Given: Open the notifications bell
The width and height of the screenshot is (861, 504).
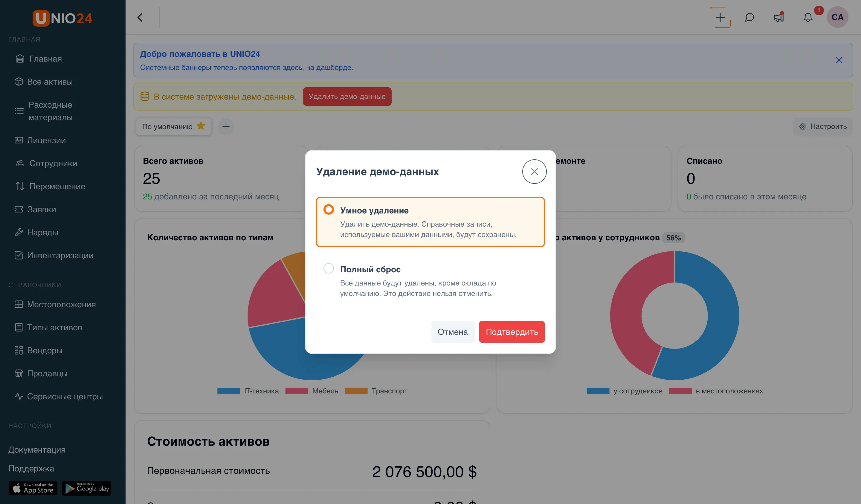Looking at the screenshot, I should pyautogui.click(x=808, y=17).
